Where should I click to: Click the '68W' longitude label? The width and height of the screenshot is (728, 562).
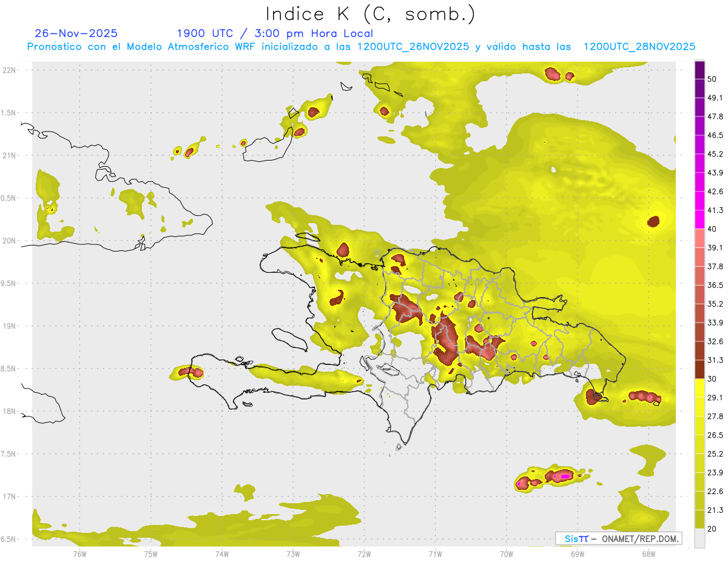point(648,553)
